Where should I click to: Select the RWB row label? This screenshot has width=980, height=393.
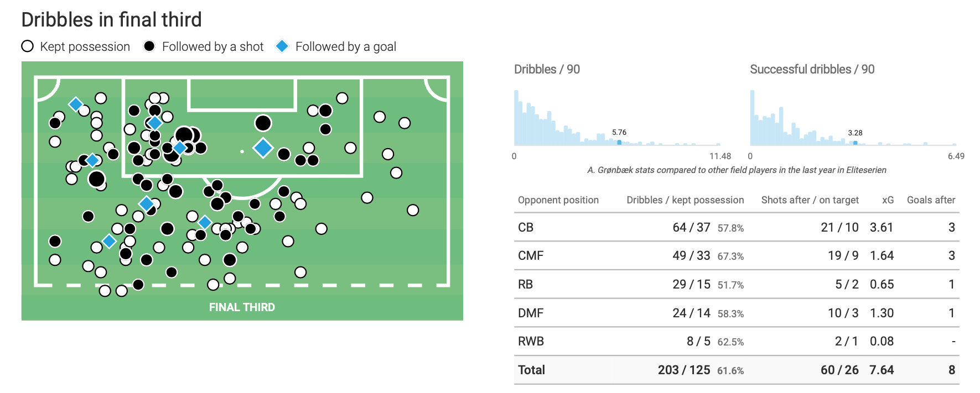[x=531, y=342]
